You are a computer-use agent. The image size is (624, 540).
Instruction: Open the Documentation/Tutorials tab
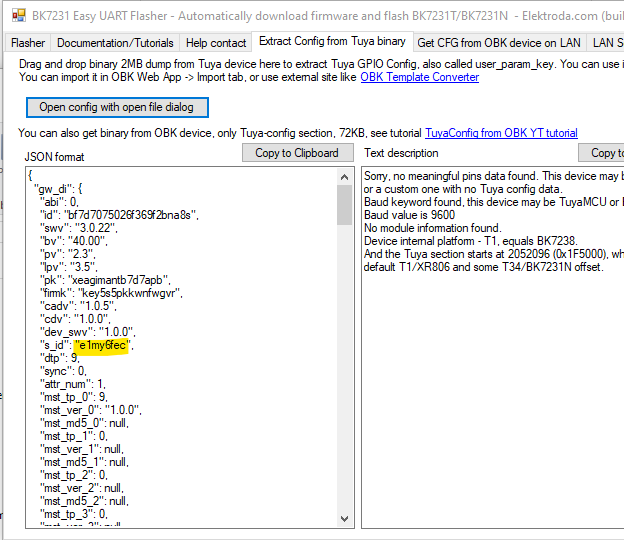point(115,43)
